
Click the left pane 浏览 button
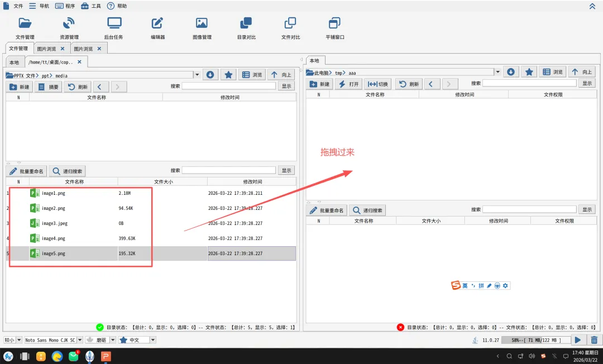pos(252,75)
